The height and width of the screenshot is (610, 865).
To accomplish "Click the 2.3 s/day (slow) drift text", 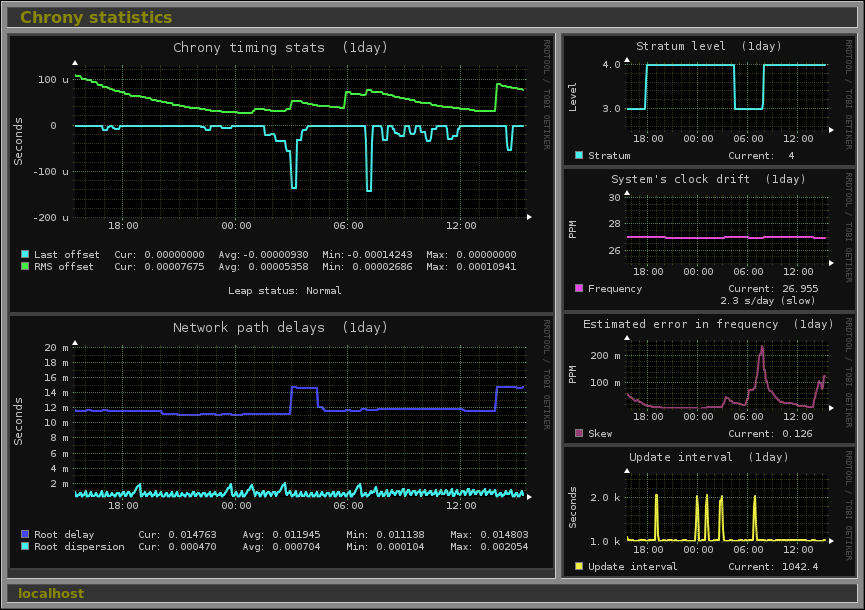I will [769, 300].
